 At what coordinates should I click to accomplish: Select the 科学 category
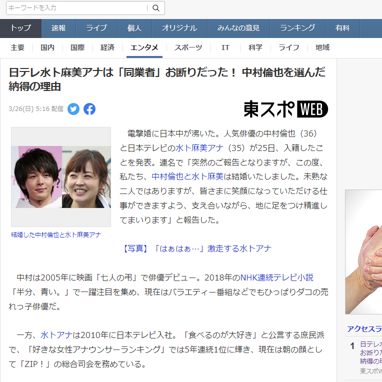(255, 48)
